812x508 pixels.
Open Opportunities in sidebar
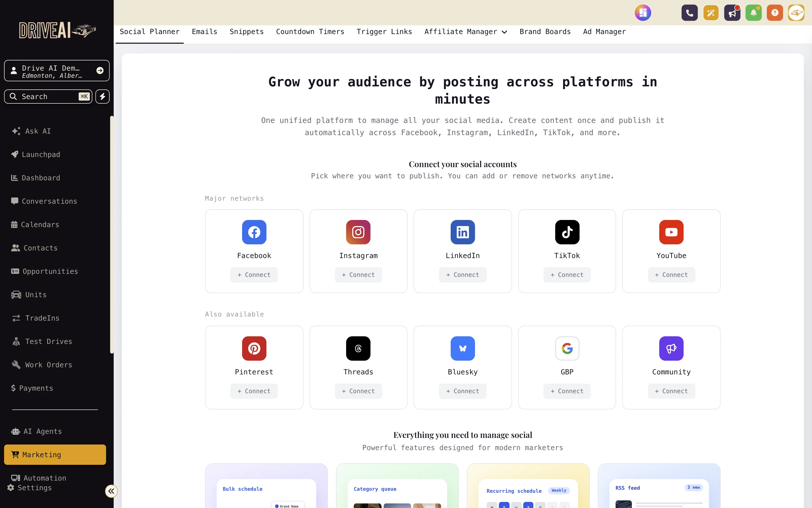tap(55, 271)
